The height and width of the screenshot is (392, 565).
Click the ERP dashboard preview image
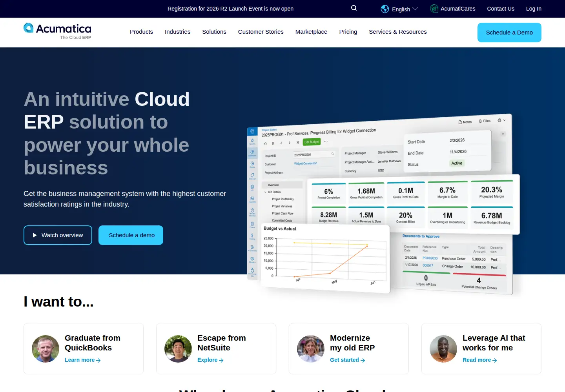(x=384, y=204)
